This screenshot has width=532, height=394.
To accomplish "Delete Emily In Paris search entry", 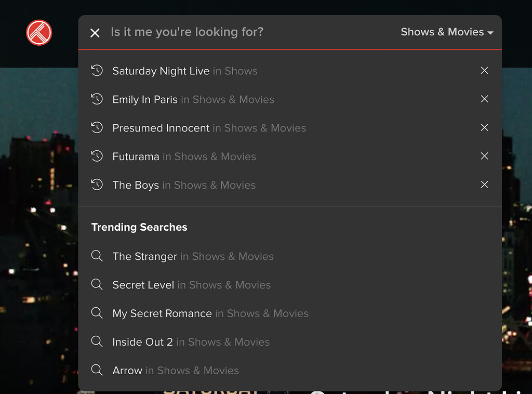I will pos(484,99).
